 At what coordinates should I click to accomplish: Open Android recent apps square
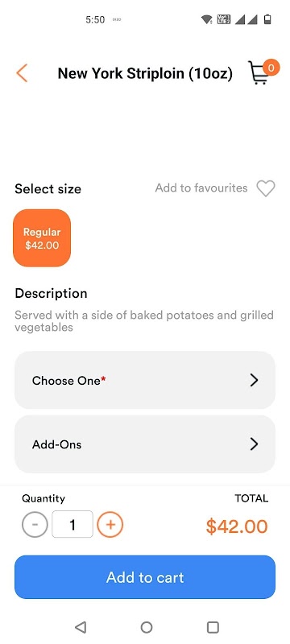213,627
